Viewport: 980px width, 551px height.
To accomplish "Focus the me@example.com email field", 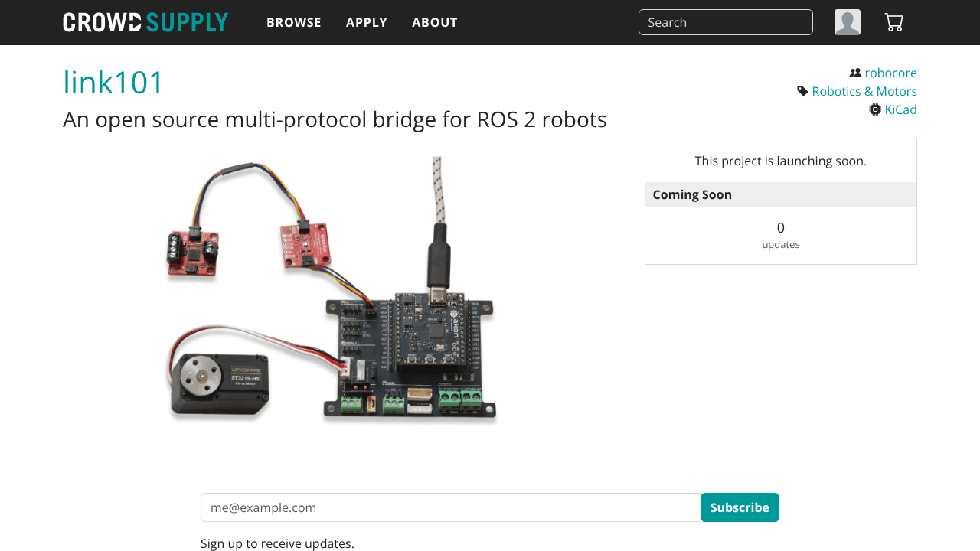I will (451, 507).
